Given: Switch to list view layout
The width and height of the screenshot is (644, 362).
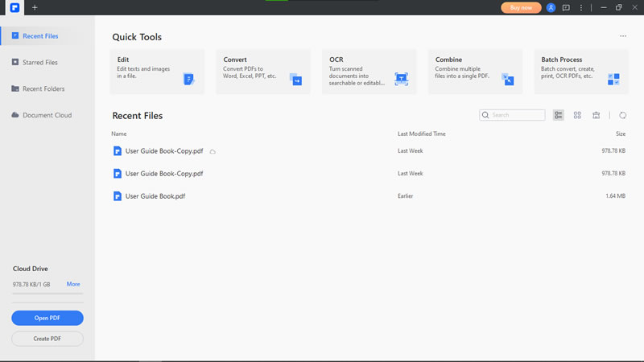Looking at the screenshot, I should click(x=559, y=115).
